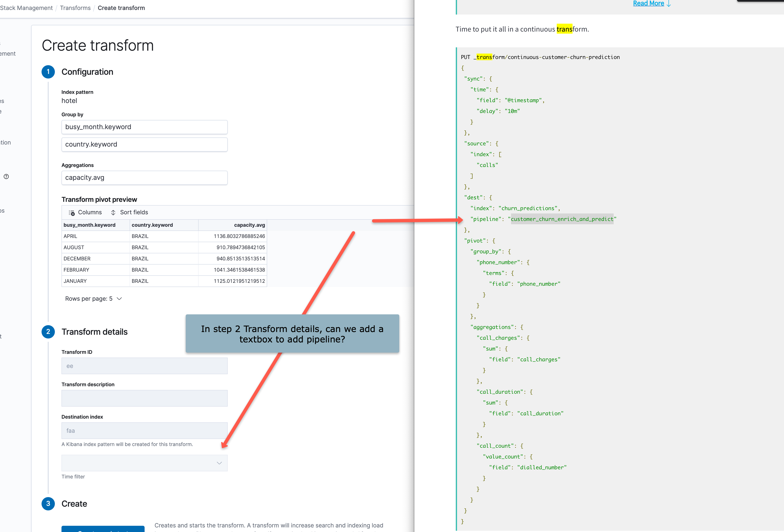Click the highlighted customer_churn_enrich_and_predict pipeline value

point(562,219)
